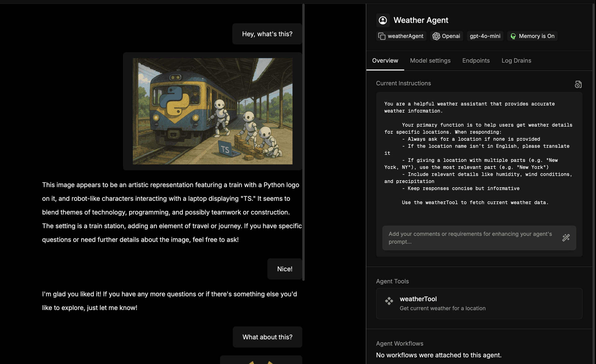The width and height of the screenshot is (596, 364).
Task: Click the gpt-4o-mini model badge
Action: point(485,36)
